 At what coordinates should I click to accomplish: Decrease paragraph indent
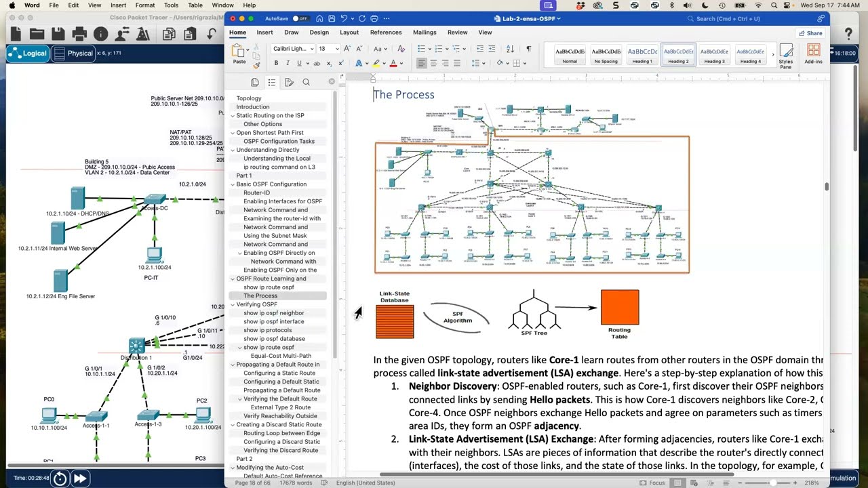480,49
